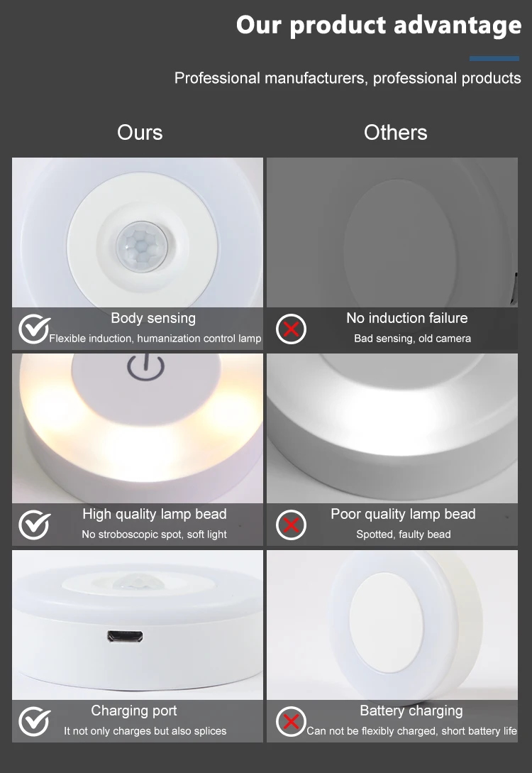Click the High quality lamp bead caption
Screen dimensions: 532x773
point(154,514)
